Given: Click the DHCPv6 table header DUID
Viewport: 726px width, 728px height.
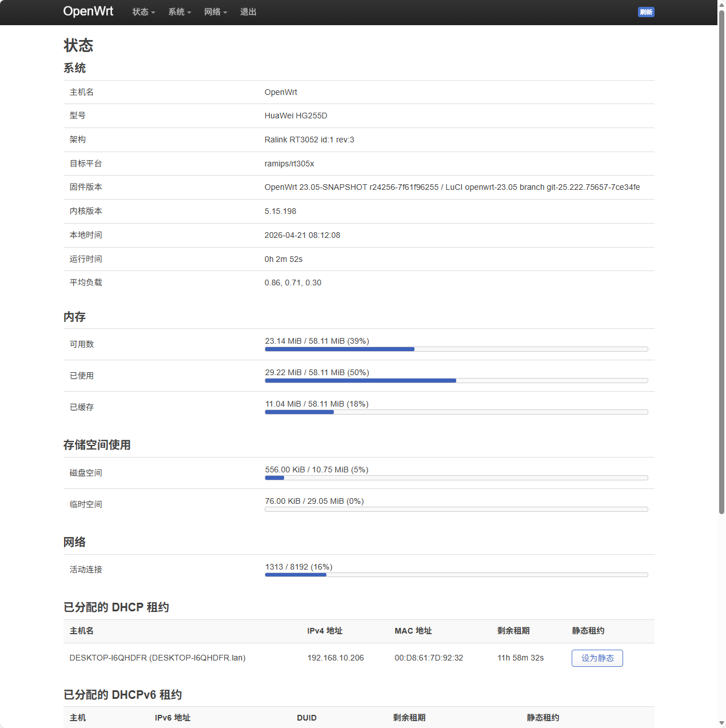Looking at the screenshot, I should point(307,718).
